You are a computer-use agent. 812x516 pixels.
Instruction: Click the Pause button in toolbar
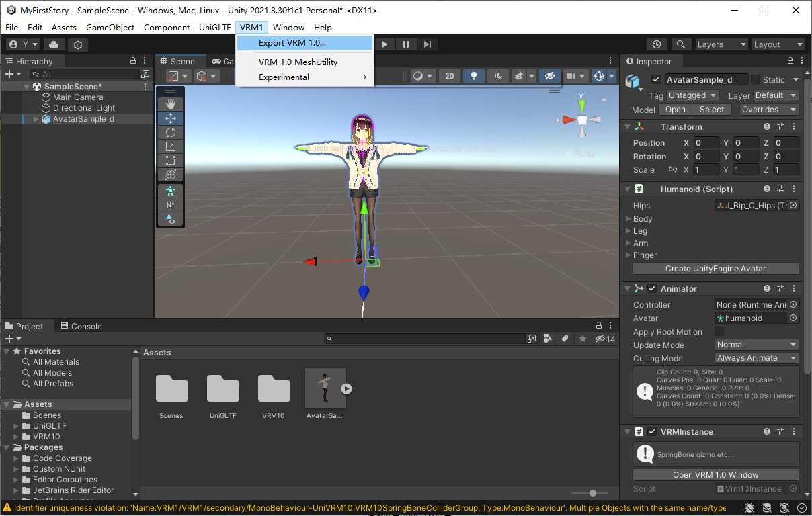[406, 44]
